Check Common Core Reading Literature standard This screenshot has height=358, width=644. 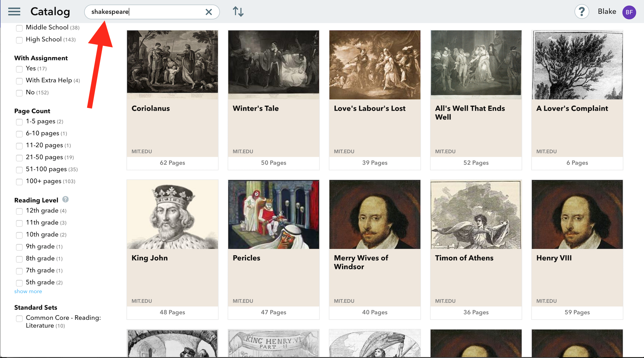tap(19, 318)
